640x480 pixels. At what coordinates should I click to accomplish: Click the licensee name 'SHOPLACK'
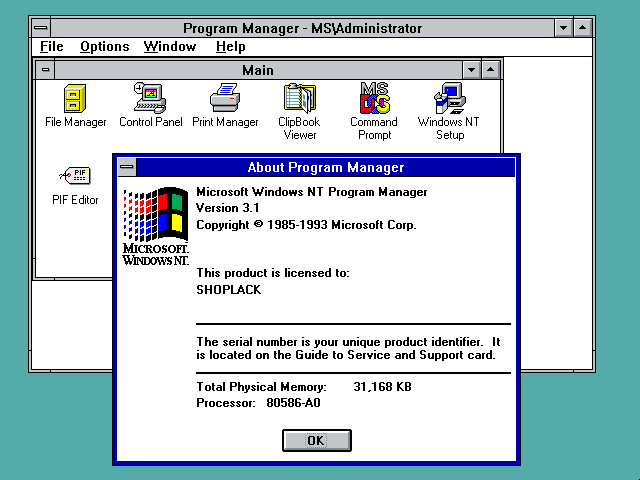[229, 289]
